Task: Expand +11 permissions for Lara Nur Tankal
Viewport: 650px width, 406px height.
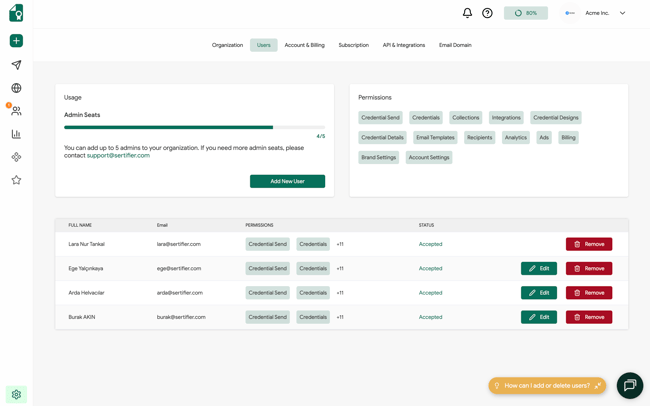Action: click(340, 244)
